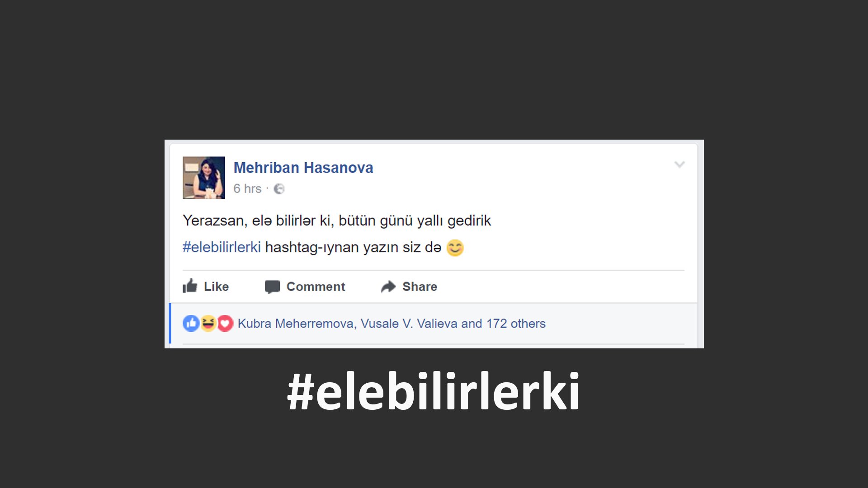This screenshot has height=488, width=868.
Task: Click the Share arrow icon
Action: (x=388, y=286)
